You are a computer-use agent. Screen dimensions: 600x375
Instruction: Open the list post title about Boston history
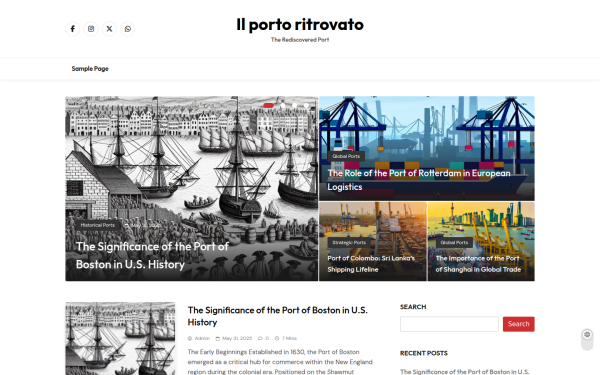277,316
